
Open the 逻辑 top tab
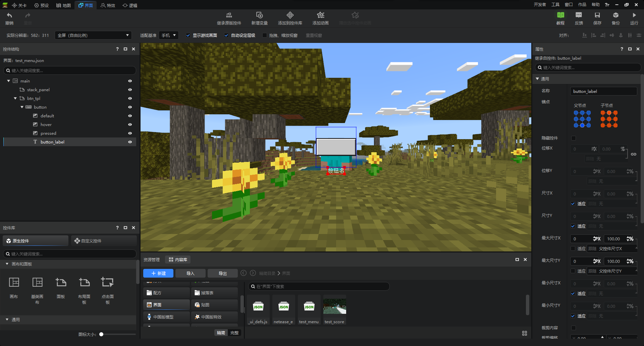coord(130,5)
